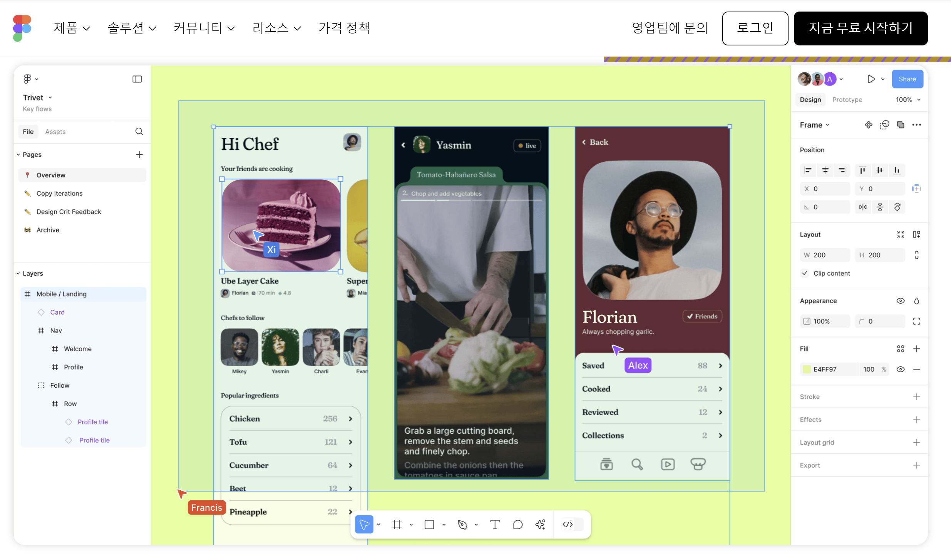
Task: Open the three-dot more options menu
Action: click(x=917, y=125)
